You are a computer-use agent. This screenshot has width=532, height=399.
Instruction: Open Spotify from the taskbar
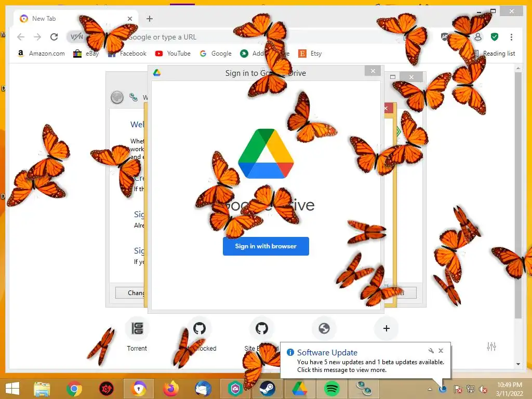(x=331, y=389)
